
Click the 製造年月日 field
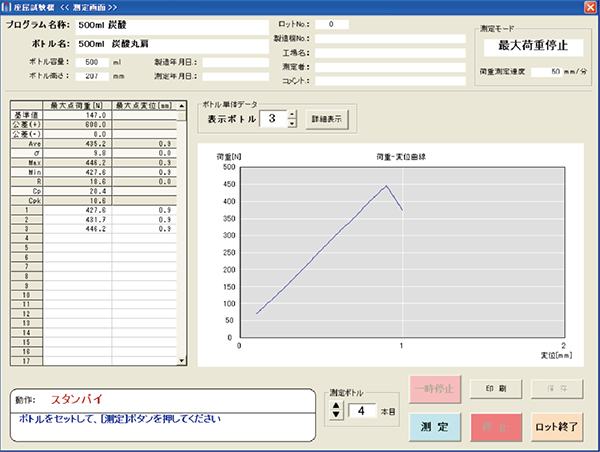point(236,62)
